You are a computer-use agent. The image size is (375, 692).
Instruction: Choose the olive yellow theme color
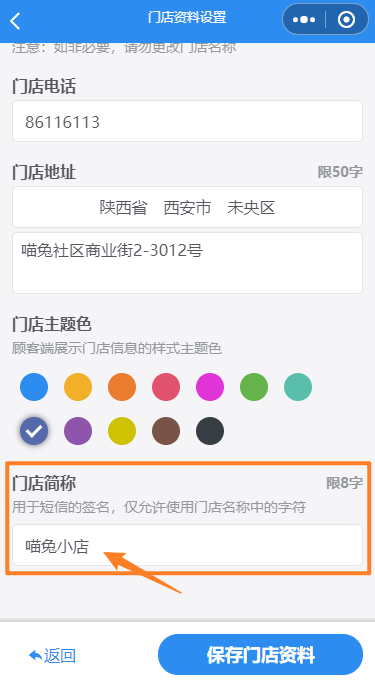(x=122, y=431)
